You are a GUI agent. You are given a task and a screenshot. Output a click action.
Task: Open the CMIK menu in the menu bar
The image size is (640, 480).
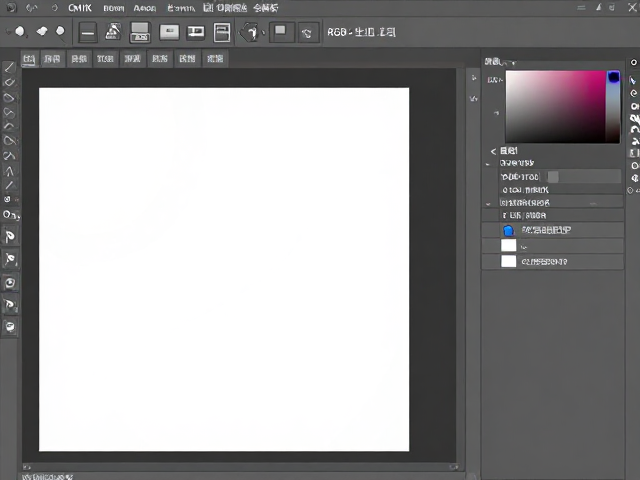click(80, 8)
